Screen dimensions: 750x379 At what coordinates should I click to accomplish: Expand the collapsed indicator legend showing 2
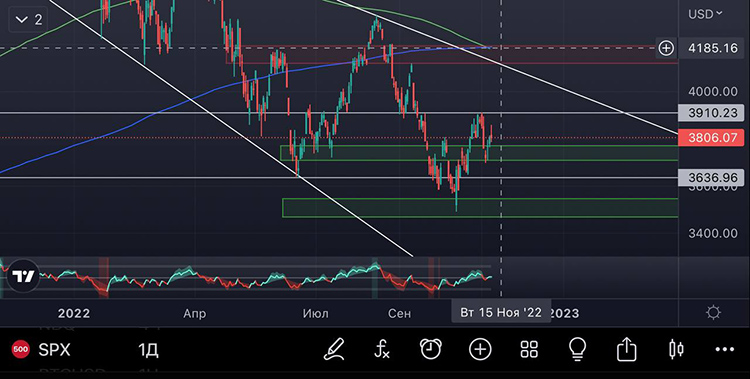[28, 20]
